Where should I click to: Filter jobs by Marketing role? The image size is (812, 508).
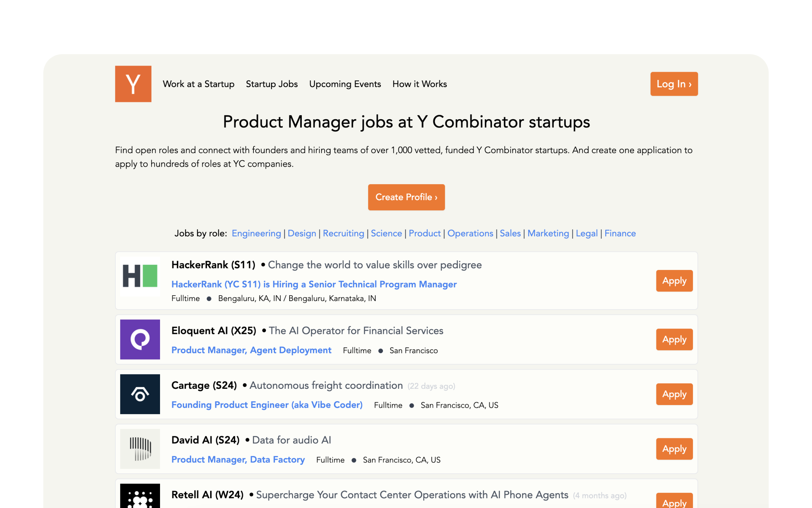click(x=548, y=233)
